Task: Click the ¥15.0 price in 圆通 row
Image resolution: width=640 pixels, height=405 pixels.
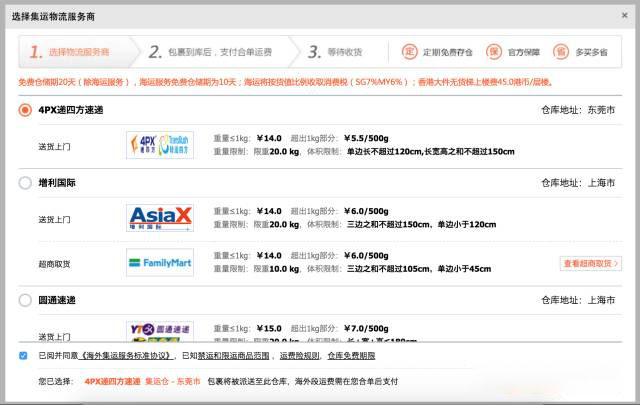Action: pos(269,328)
